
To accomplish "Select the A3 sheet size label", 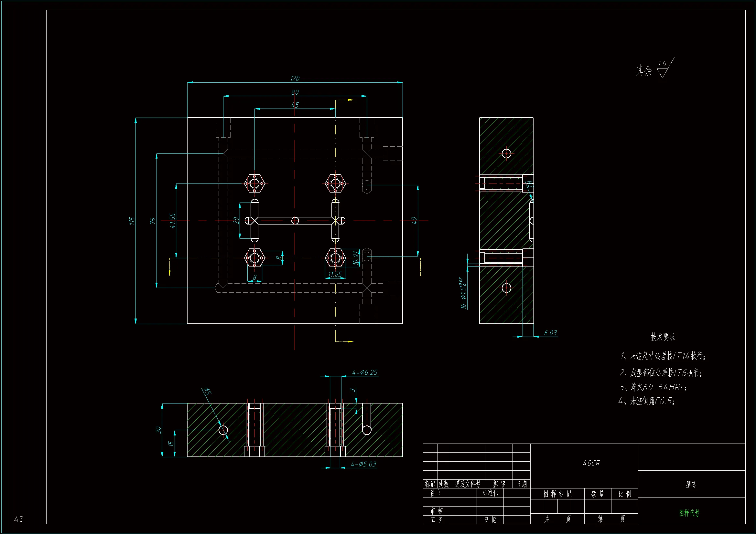I will click(18, 519).
